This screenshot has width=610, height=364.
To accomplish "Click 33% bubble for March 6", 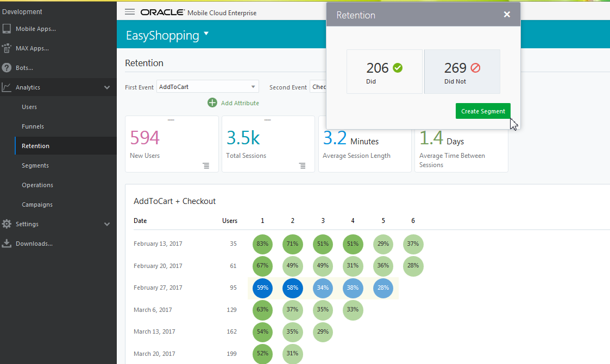I will [353, 310].
